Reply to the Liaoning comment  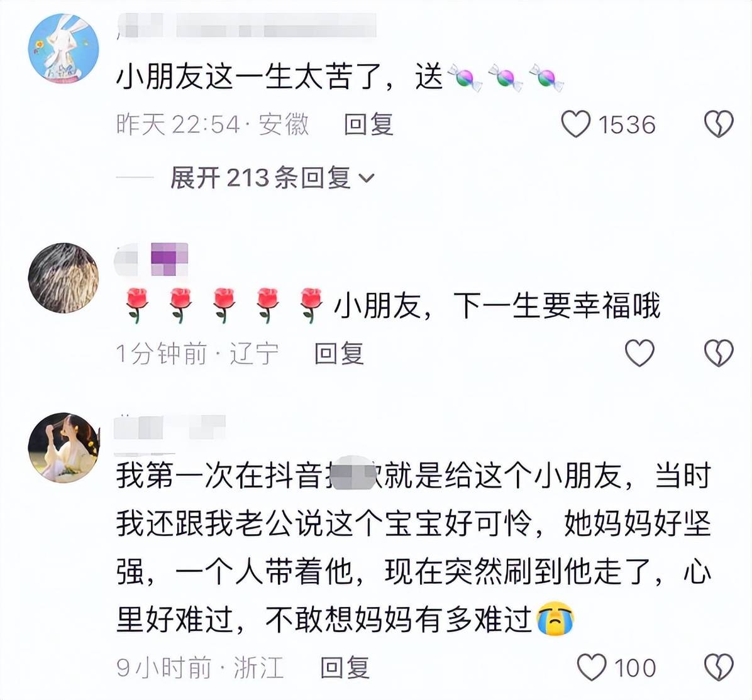[x=339, y=353]
